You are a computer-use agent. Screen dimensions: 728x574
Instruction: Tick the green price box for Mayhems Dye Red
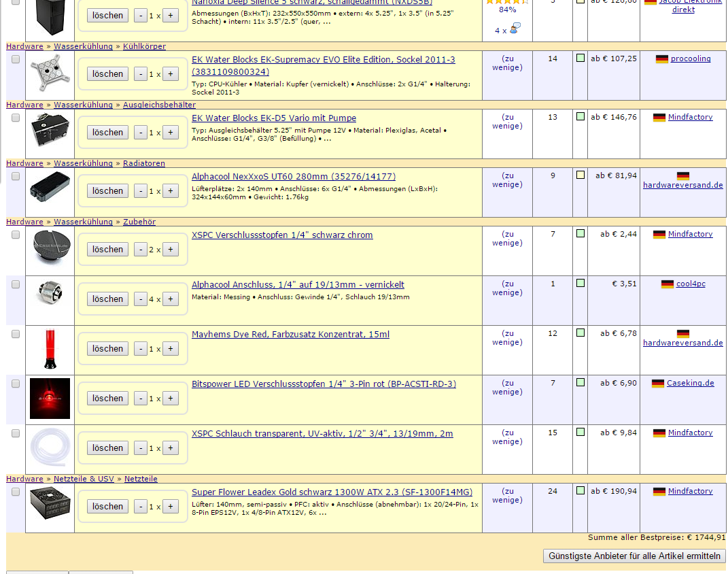(580, 333)
